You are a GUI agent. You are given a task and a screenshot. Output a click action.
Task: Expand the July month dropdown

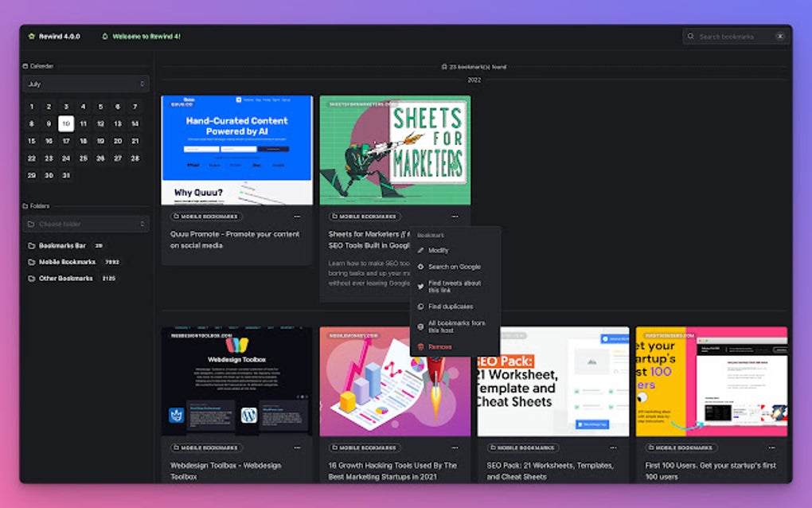click(x=86, y=84)
